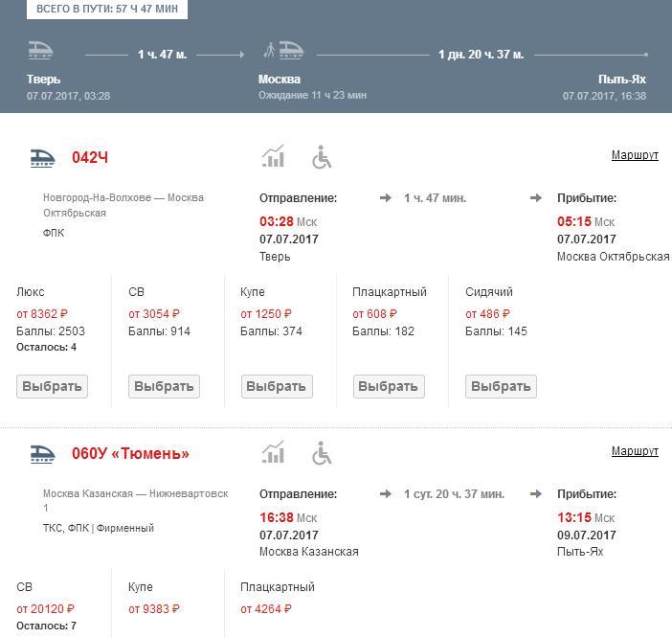The image size is (672, 638).
Task: Click wheelchair accessibility icon for train 042Ч
Action: point(322,157)
